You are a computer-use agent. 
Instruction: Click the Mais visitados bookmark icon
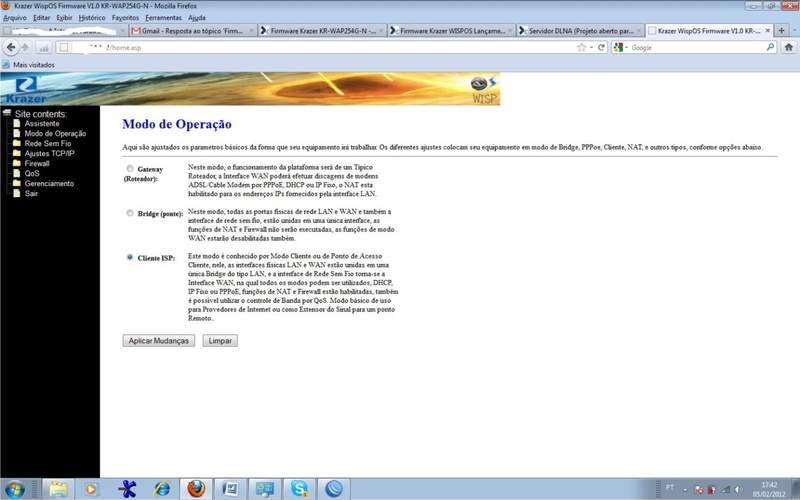click(x=6, y=65)
